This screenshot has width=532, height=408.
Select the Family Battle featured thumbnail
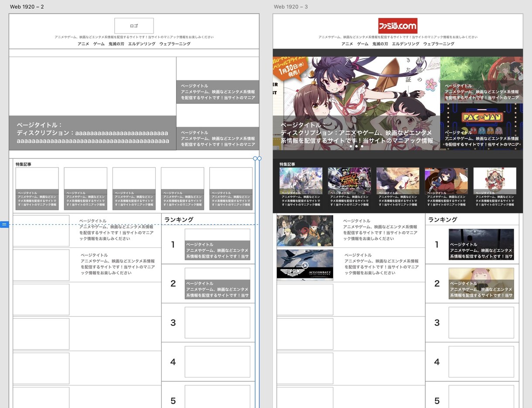349,178
